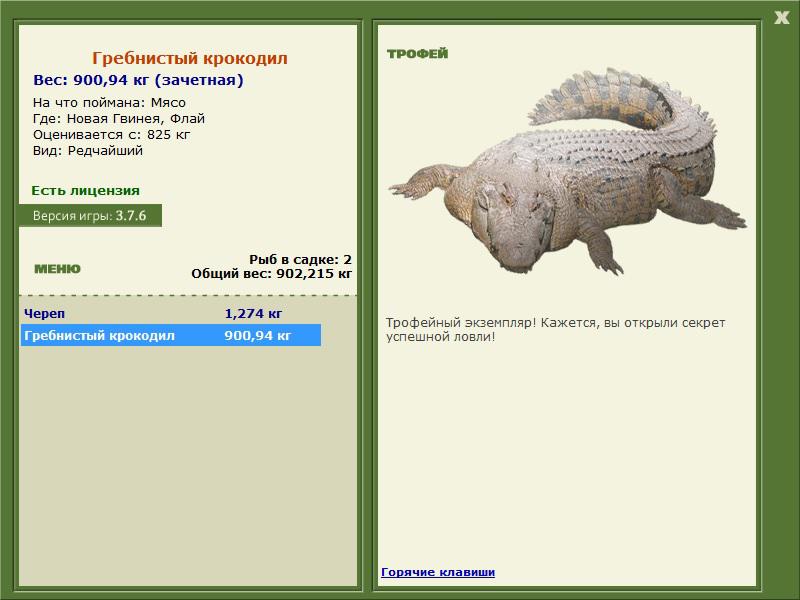
Task: Select the Череп row in the catch list
Action: tap(171, 313)
